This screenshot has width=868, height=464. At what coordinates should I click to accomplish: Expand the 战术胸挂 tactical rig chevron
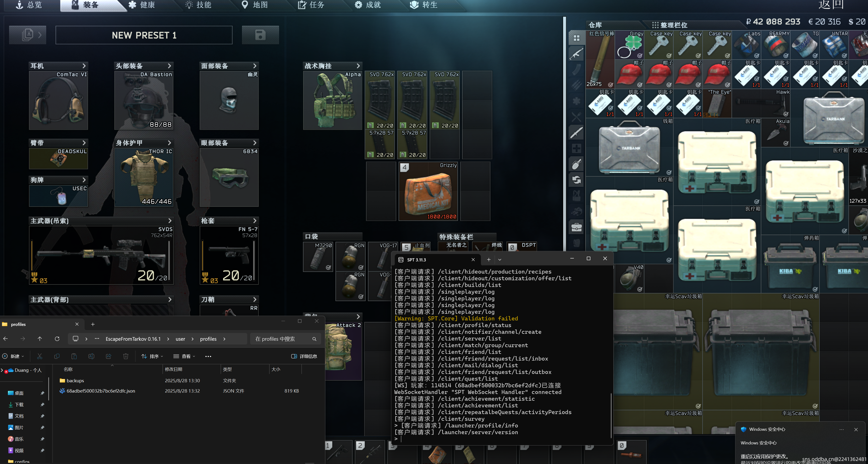click(358, 66)
